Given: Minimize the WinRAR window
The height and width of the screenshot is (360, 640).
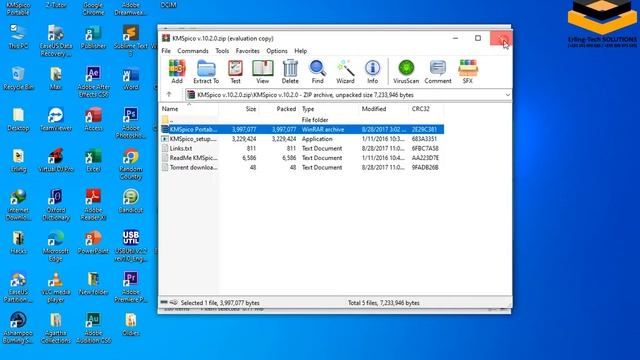Looking at the screenshot, I should click(456, 38).
